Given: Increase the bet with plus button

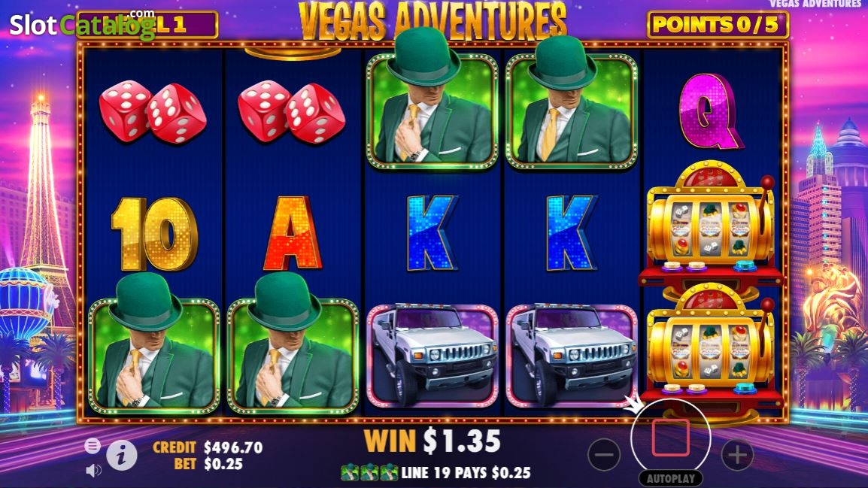Looking at the screenshot, I should click(737, 455).
